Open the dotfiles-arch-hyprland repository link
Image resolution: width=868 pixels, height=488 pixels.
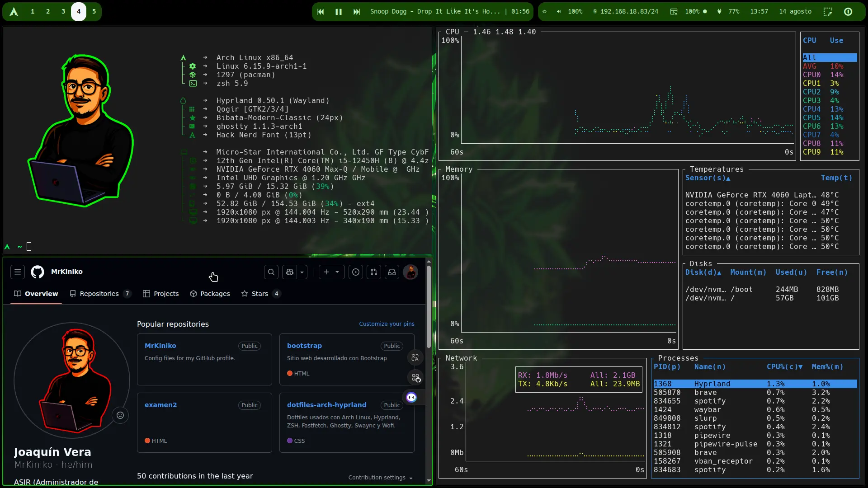326,405
